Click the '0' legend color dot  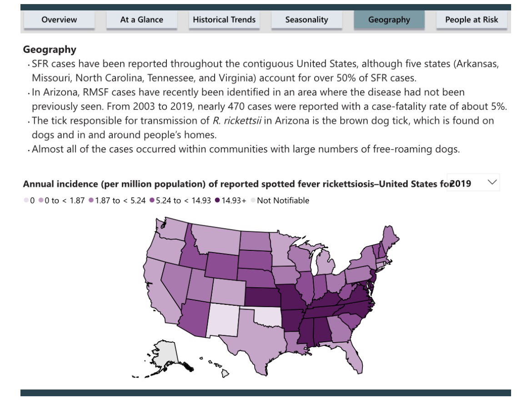click(26, 200)
